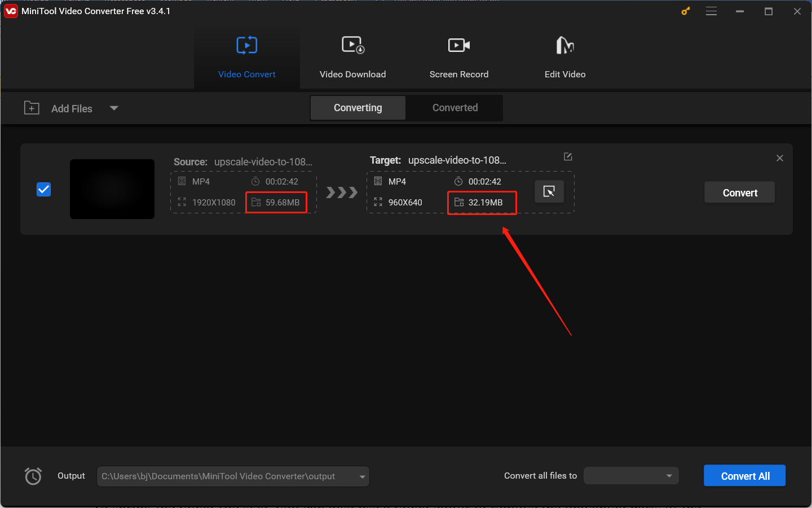Click source size 59.68MB
The image size is (812, 508).
click(x=283, y=203)
